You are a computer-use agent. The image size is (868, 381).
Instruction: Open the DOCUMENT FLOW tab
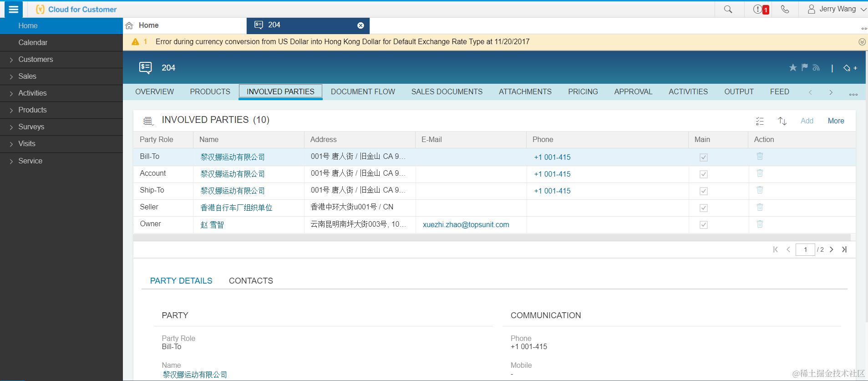(363, 91)
